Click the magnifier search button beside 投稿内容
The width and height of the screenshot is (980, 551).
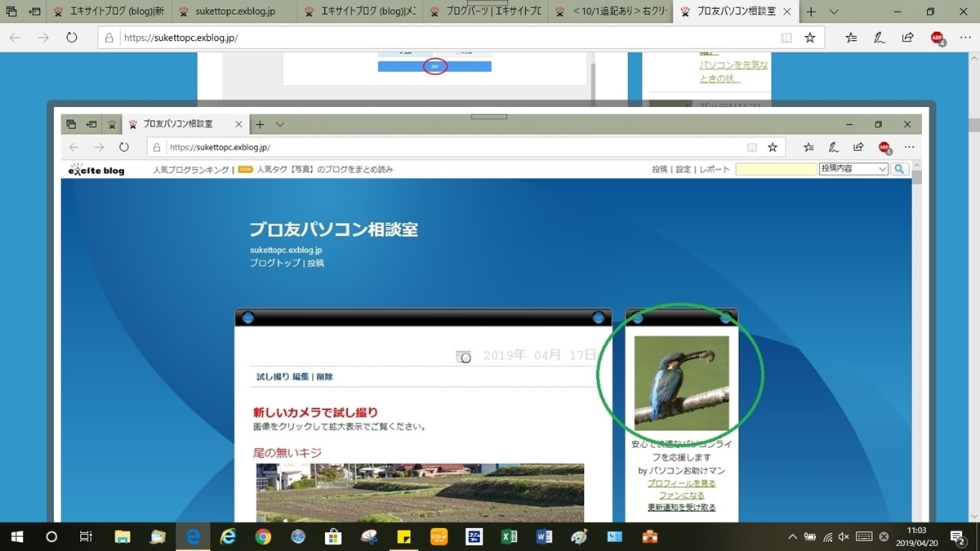[899, 169]
